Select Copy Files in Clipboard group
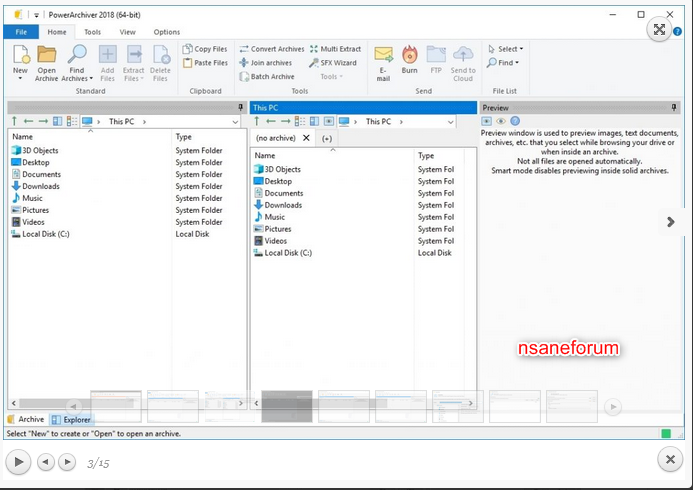Viewport: 693px width, 490px height. [205, 49]
